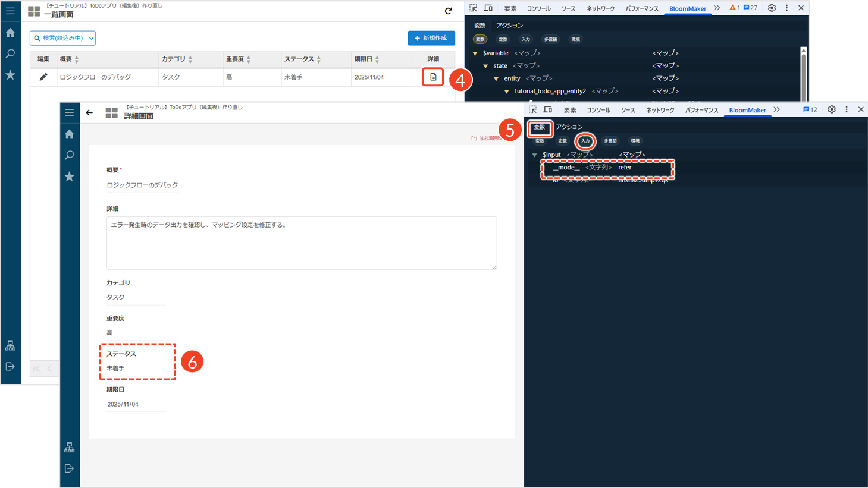Click the refresh icon on the list screen

[x=449, y=11]
